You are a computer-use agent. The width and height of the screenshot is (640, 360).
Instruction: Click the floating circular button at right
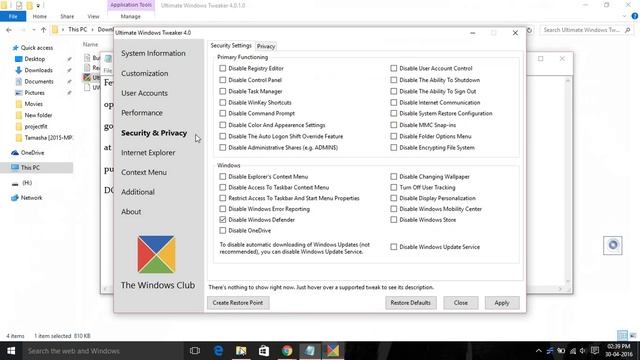tap(613, 245)
